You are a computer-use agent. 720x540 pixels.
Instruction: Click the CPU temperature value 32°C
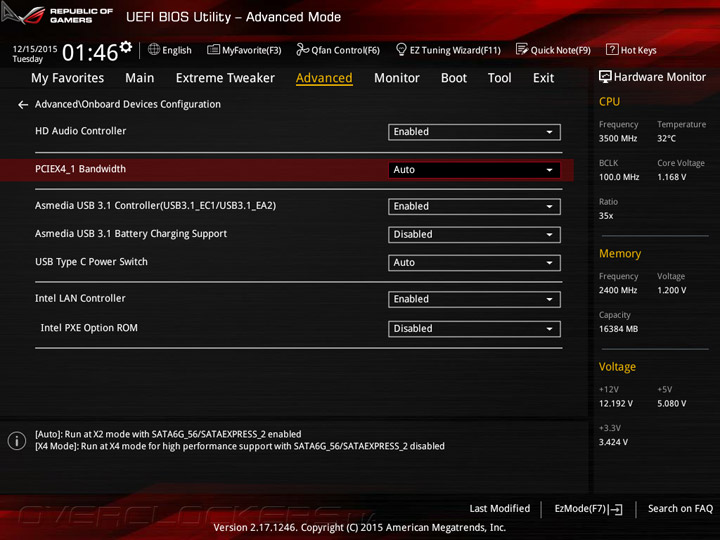[666, 139]
